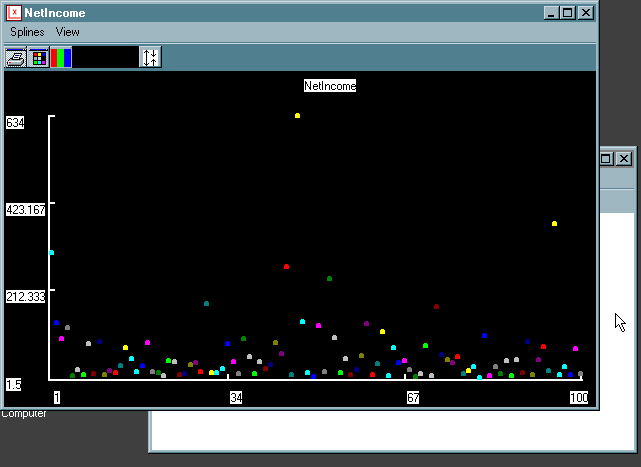The image size is (641, 467).
Task: Maximize the background window behind NetIncome
Action: click(607, 159)
